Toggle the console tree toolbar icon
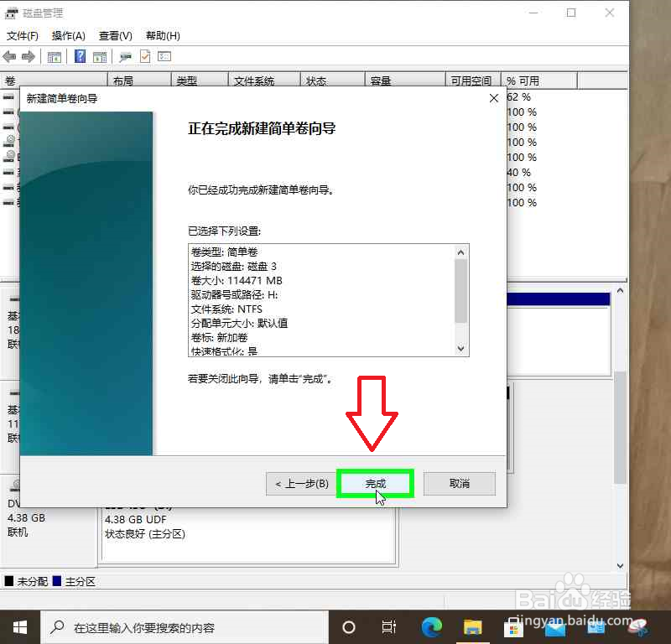Screen dimensions: 671x644 [x=55, y=56]
